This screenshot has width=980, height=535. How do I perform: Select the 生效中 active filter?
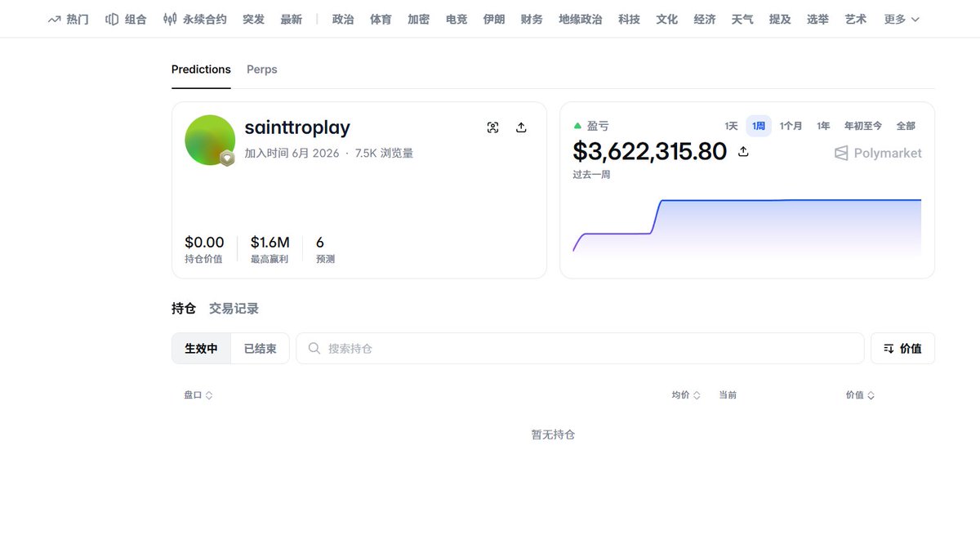(201, 349)
